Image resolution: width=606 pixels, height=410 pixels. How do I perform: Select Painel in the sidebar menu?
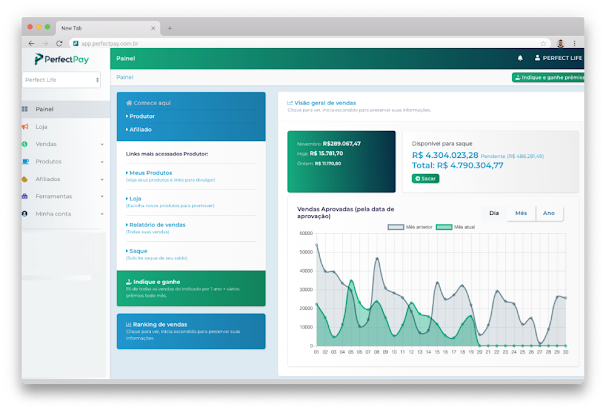tap(66, 109)
